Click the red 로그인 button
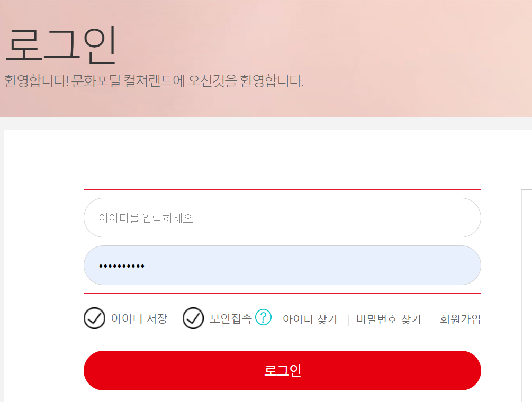Viewport: 532px width, 402px height. (282, 370)
